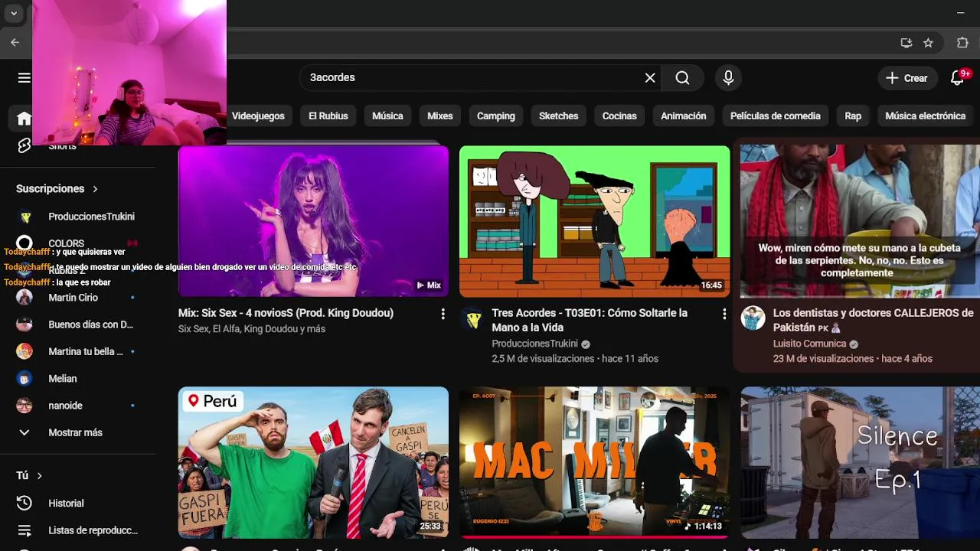Open the Shorts icon in the sidebar
980x551 pixels.
tap(24, 145)
